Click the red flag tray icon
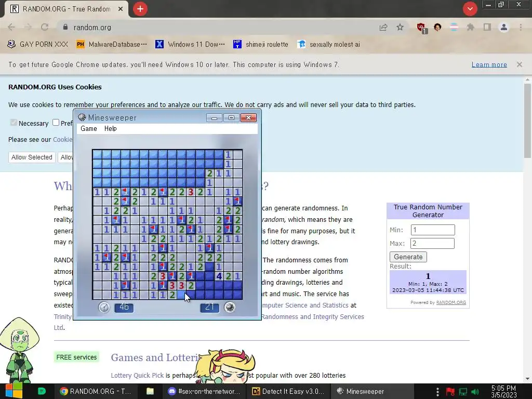This screenshot has width=532, height=399. (x=450, y=392)
